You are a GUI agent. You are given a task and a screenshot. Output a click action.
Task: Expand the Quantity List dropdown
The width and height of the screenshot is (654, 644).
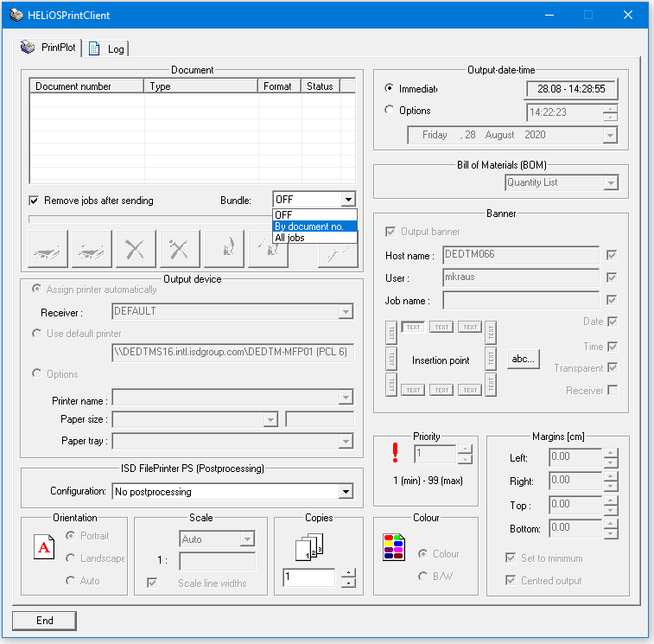point(611,182)
